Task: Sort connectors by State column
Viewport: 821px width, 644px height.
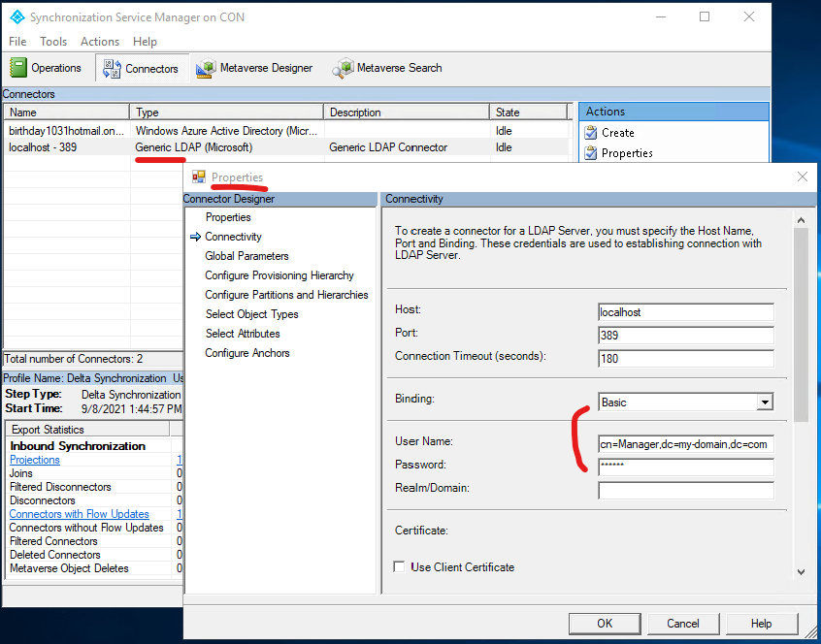Action: coord(528,112)
